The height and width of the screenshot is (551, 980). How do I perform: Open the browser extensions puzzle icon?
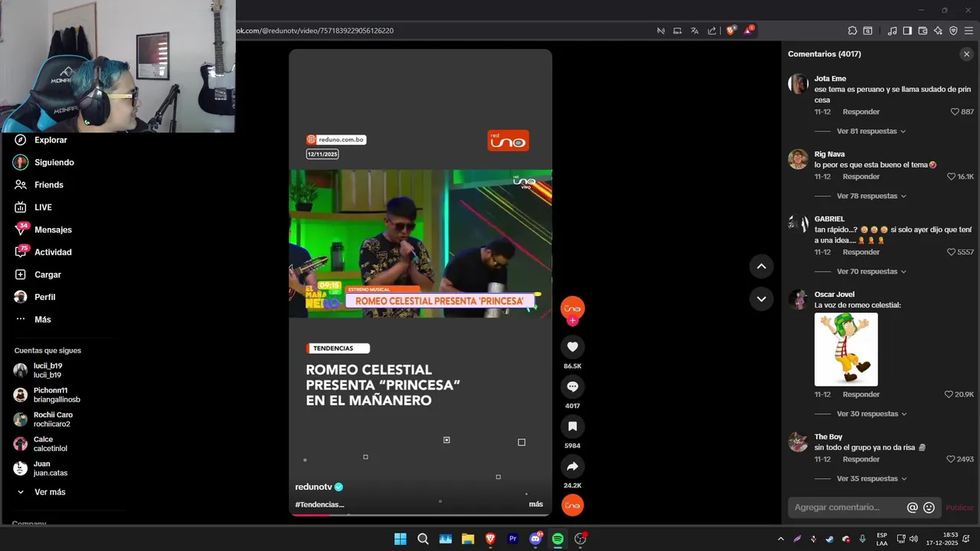pyautogui.click(x=852, y=31)
